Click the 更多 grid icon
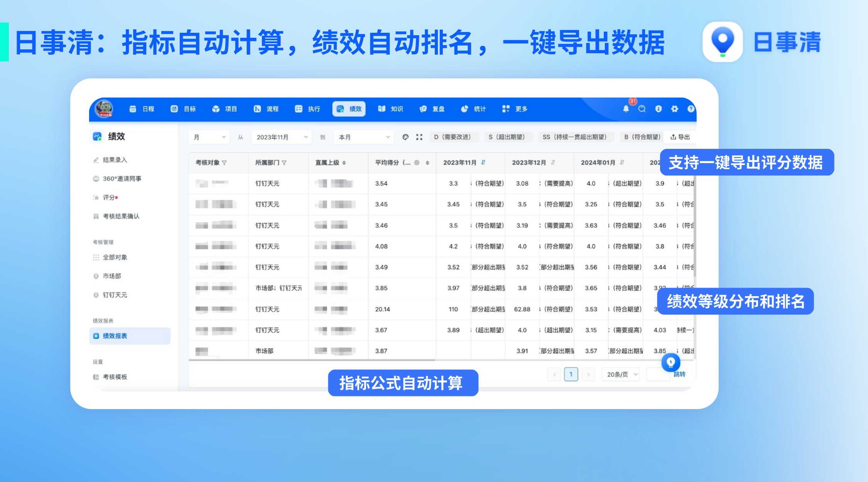This screenshot has height=482, width=868. [506, 109]
